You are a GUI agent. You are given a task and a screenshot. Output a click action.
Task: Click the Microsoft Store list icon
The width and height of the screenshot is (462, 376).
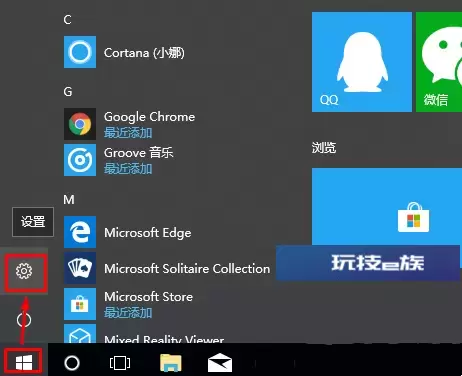pyautogui.click(x=80, y=304)
